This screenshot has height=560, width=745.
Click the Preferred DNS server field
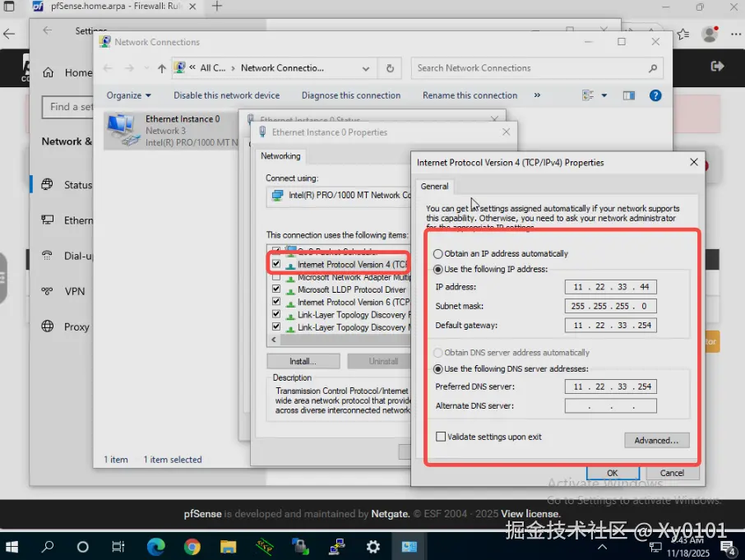(x=610, y=386)
